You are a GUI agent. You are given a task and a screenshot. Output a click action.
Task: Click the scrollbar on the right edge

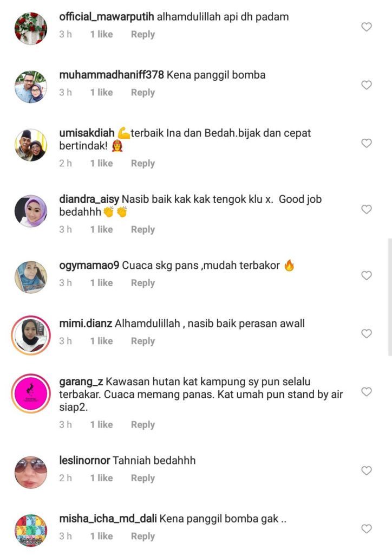point(390,296)
